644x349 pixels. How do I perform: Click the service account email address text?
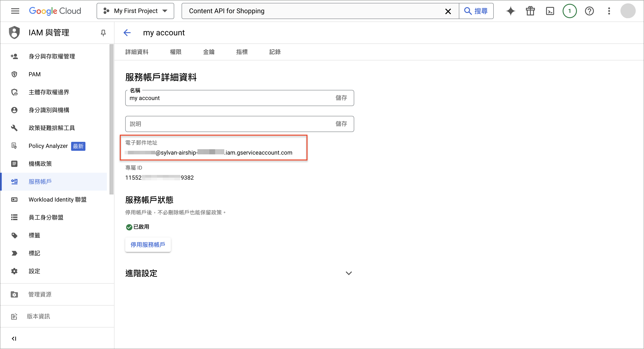pos(208,152)
